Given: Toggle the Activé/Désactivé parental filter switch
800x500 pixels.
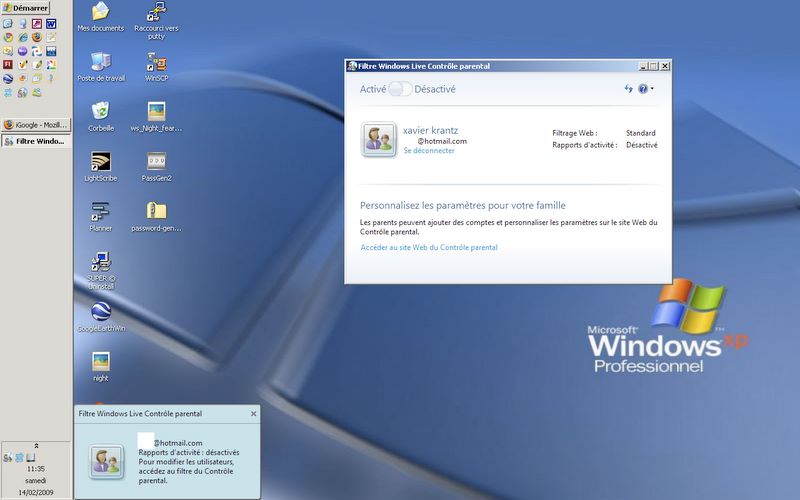Looking at the screenshot, I should tap(399, 89).
